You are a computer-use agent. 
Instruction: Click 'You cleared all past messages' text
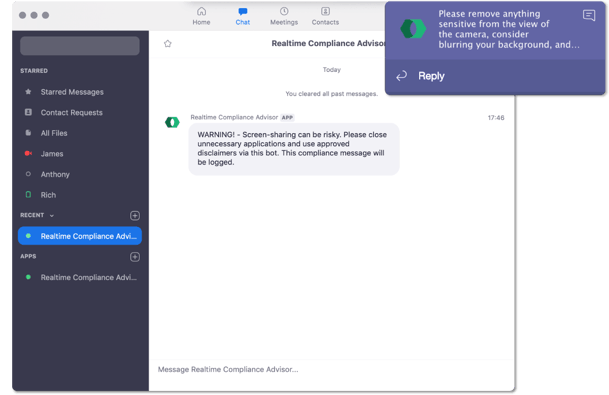pyautogui.click(x=331, y=94)
